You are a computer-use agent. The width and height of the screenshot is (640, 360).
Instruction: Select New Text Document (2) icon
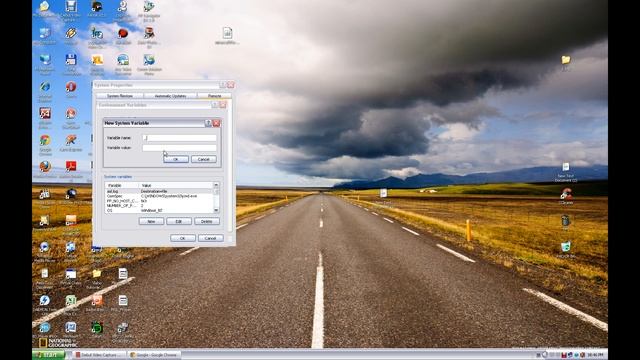tap(566, 167)
